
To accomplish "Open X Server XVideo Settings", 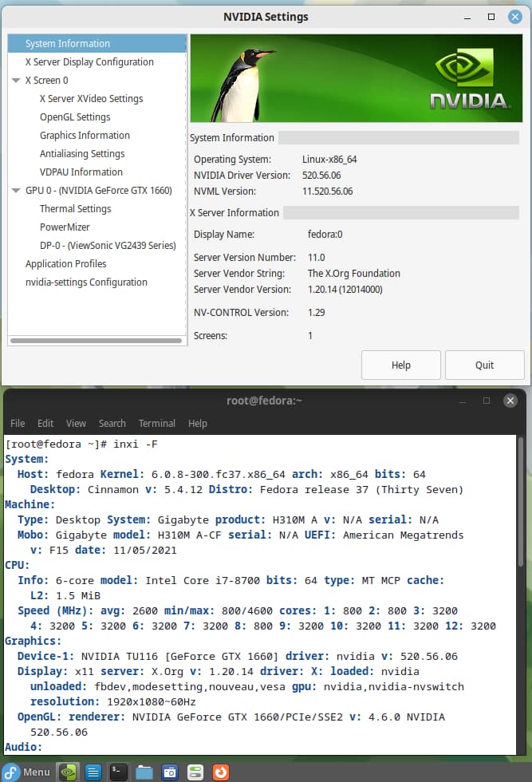I will tap(91, 99).
